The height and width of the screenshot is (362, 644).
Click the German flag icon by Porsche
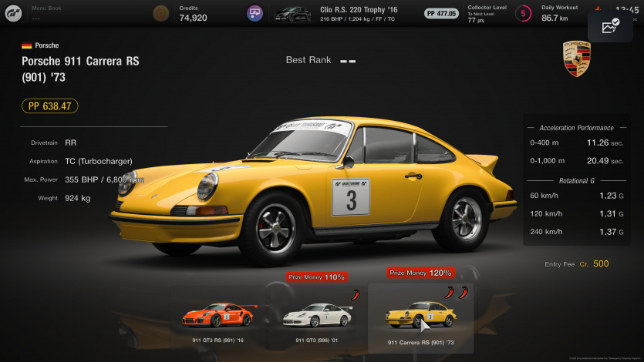coord(27,45)
